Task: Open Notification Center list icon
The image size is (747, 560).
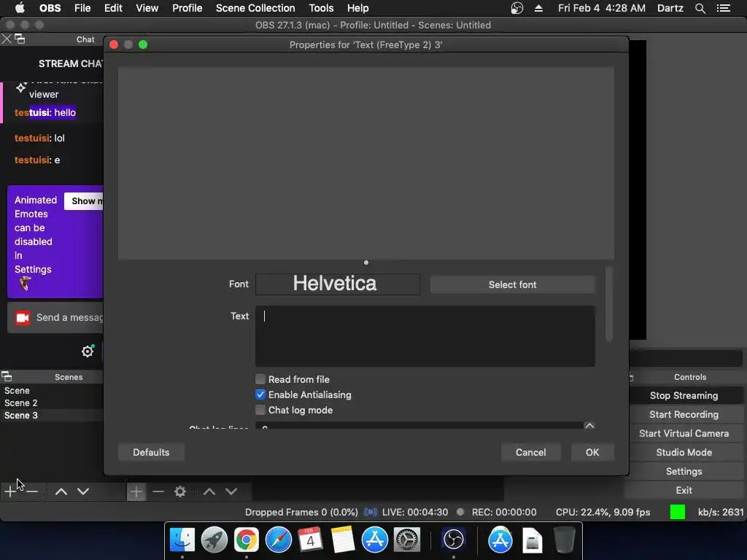Action: 723,8
